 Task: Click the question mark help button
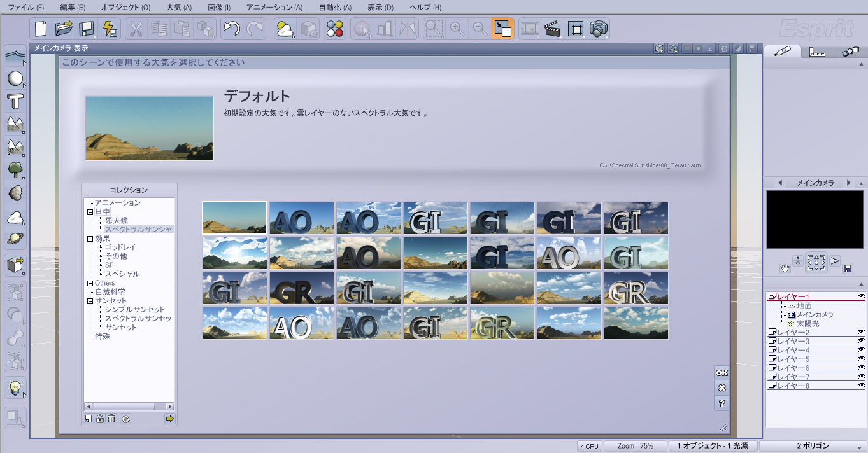(722, 403)
